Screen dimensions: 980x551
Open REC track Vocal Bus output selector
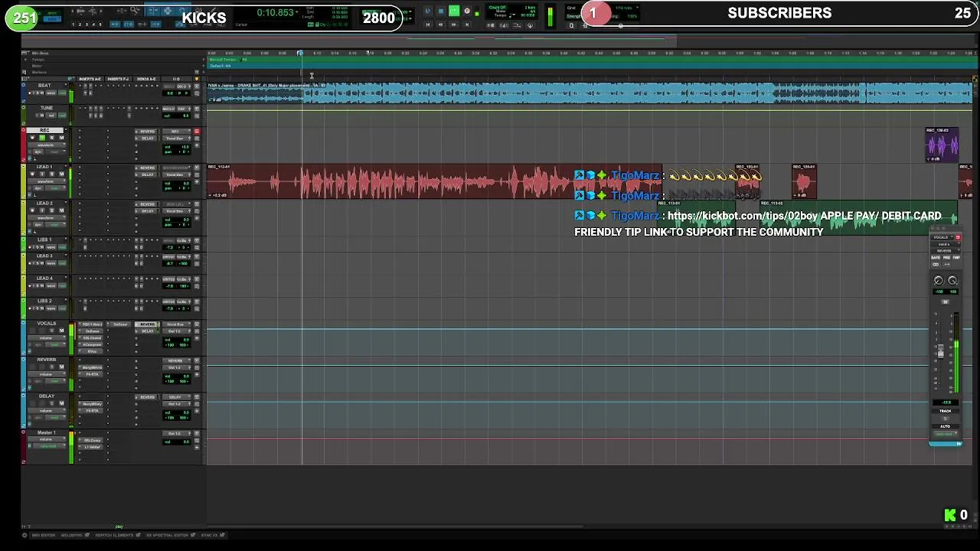175,139
